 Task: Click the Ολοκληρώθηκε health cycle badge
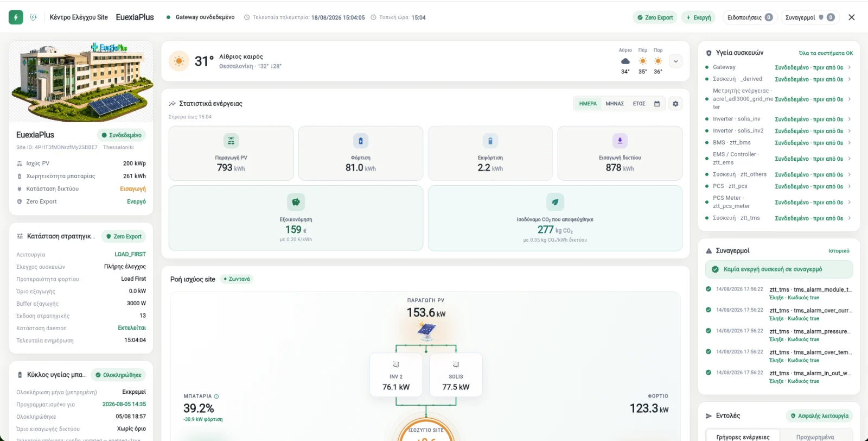tap(118, 375)
